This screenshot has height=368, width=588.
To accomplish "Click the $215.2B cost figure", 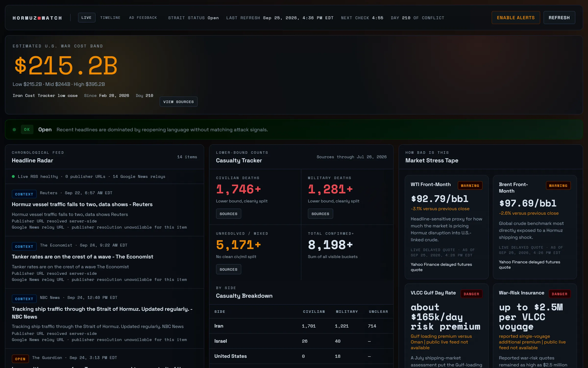I will pyautogui.click(x=66, y=66).
